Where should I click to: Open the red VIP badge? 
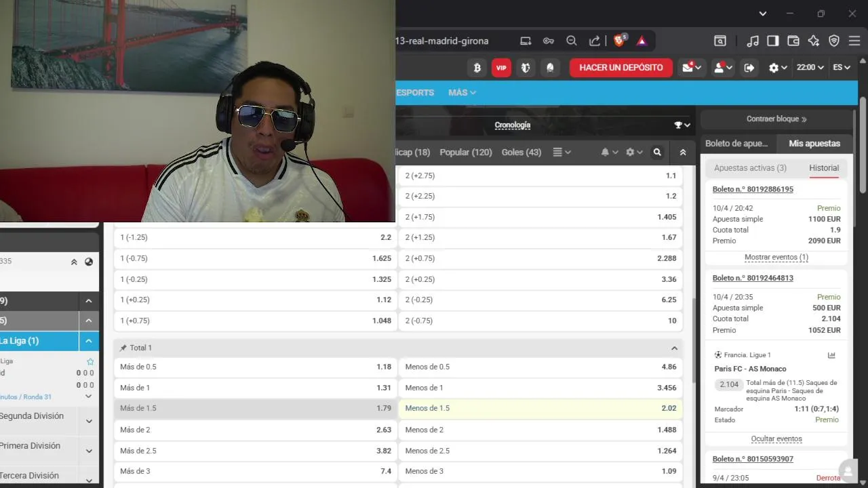pyautogui.click(x=501, y=68)
